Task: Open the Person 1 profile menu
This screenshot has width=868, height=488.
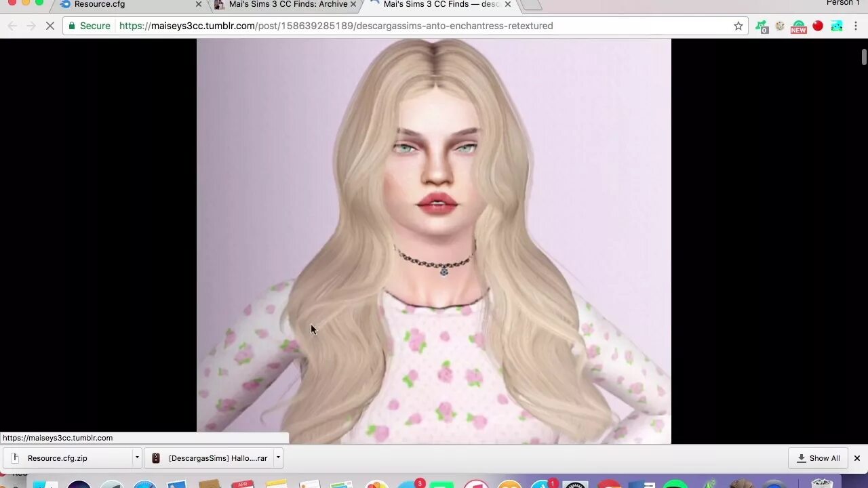Action: [x=843, y=3]
